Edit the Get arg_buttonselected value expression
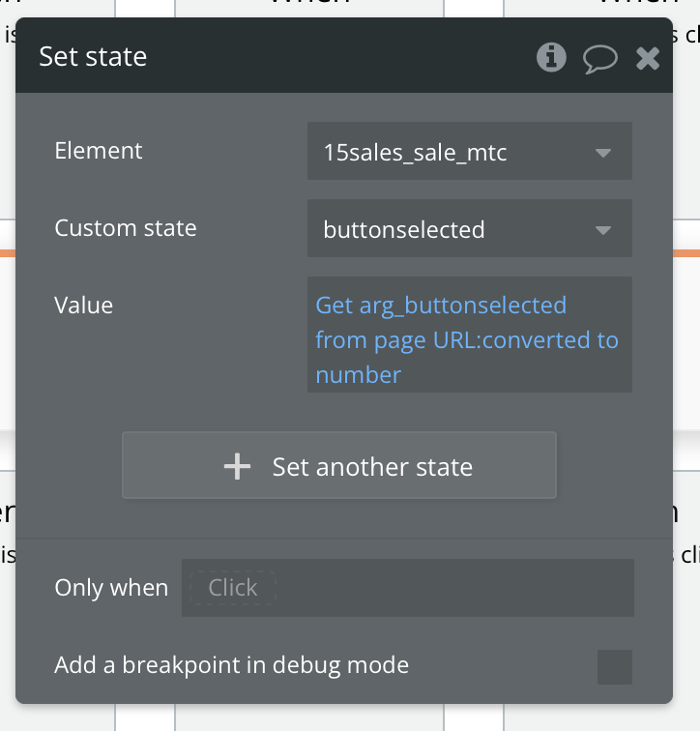Image resolution: width=700 pixels, height=731 pixels. [x=441, y=306]
